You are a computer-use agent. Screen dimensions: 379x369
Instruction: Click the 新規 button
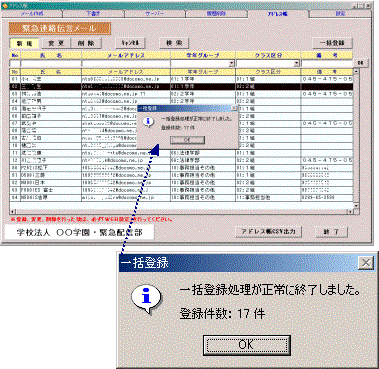24,43
